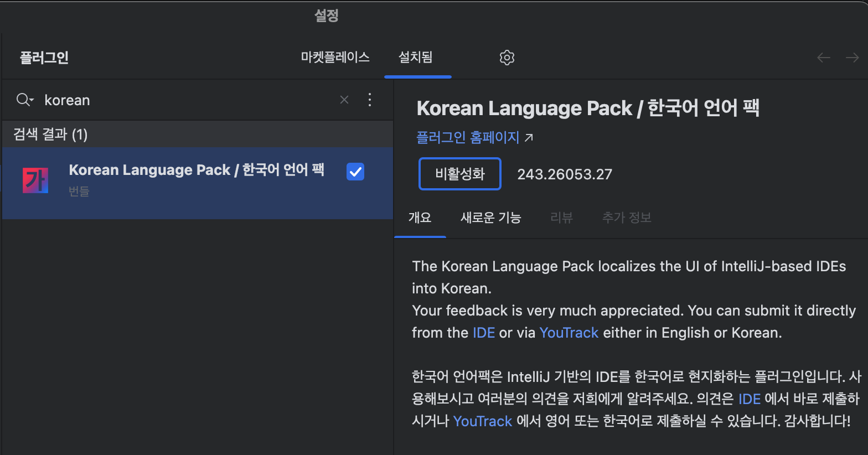868x455 pixels.
Task: Click the 플러그인 section title
Action: point(44,58)
